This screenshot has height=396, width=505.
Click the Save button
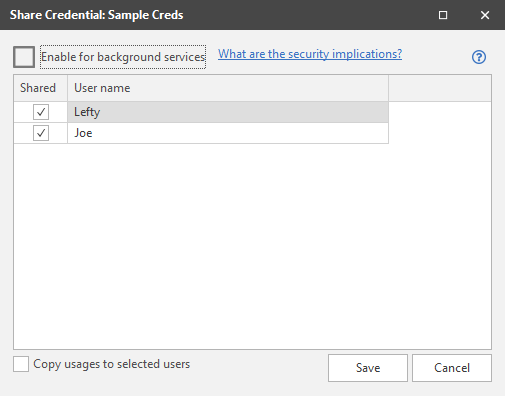[368, 368]
